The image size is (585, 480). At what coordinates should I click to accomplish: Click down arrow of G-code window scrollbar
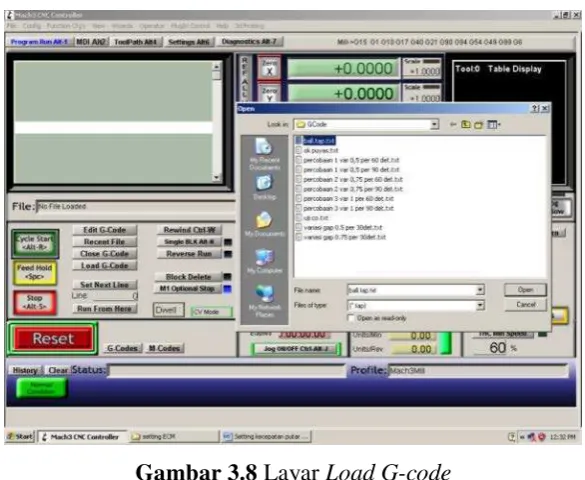[x=216, y=178]
